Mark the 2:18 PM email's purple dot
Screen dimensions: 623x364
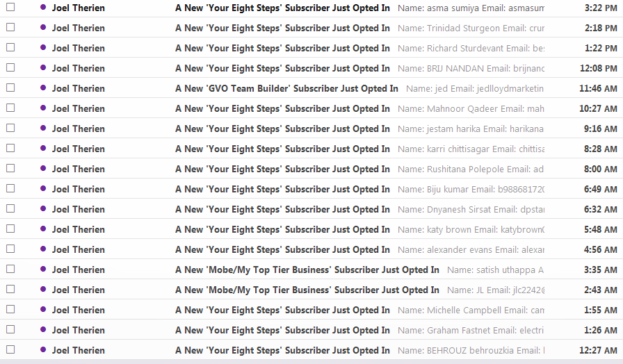(x=43, y=27)
